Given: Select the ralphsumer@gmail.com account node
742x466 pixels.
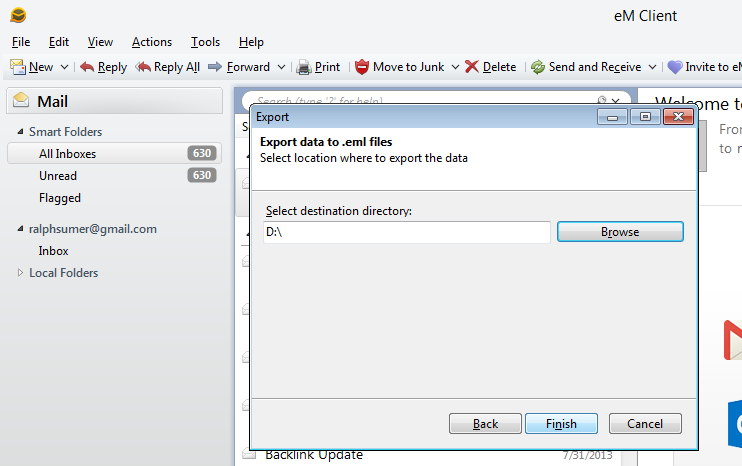Looking at the screenshot, I should coord(93,229).
